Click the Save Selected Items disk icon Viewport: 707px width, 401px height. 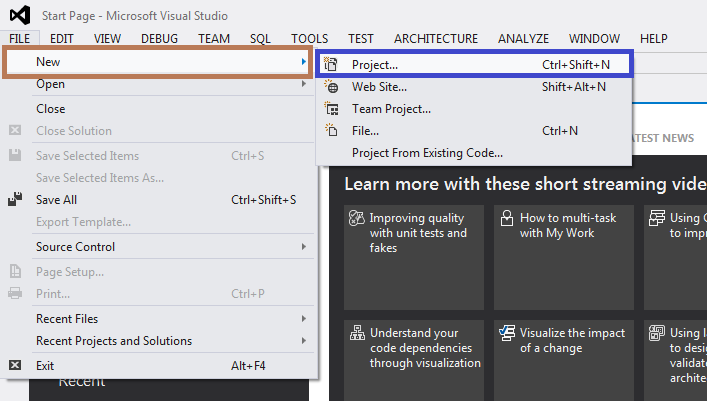pos(15,155)
